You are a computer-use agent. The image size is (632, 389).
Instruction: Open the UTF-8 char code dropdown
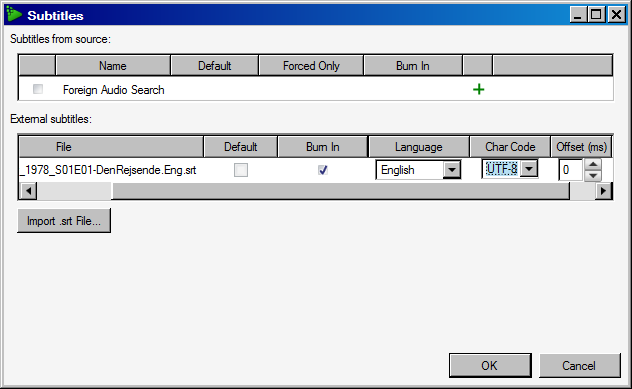(529, 168)
